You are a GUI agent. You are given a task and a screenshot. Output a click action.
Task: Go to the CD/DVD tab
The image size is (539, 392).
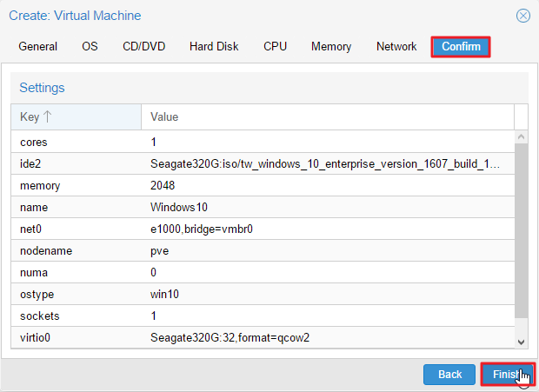(x=144, y=46)
